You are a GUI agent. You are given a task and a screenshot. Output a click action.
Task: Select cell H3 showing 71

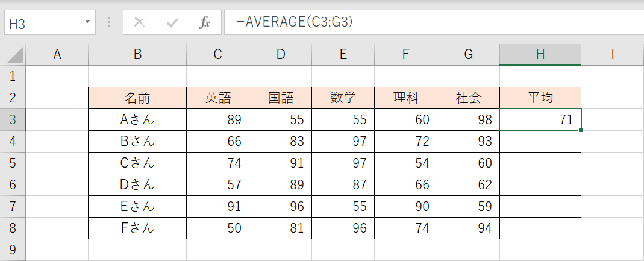click(540, 119)
